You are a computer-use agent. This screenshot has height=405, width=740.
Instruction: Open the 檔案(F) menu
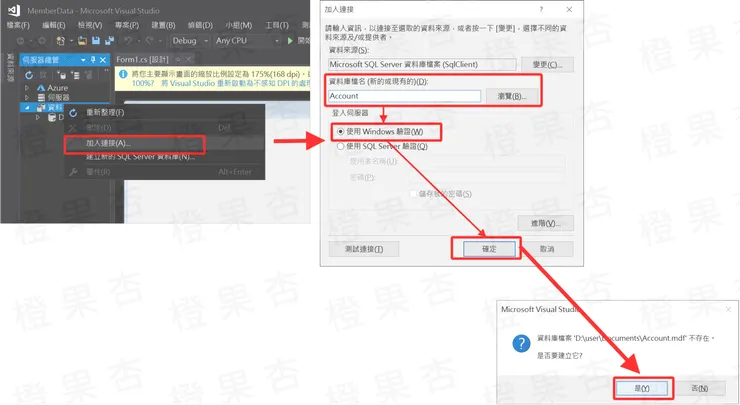(x=18, y=25)
